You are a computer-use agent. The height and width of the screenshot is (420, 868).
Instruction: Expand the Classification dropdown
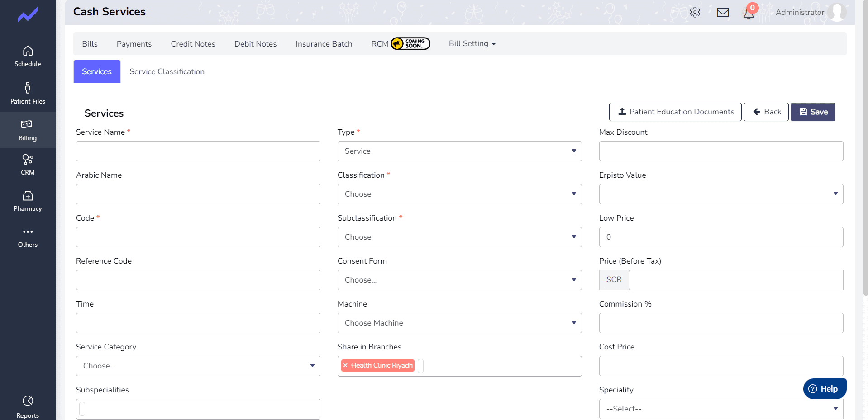coord(459,194)
